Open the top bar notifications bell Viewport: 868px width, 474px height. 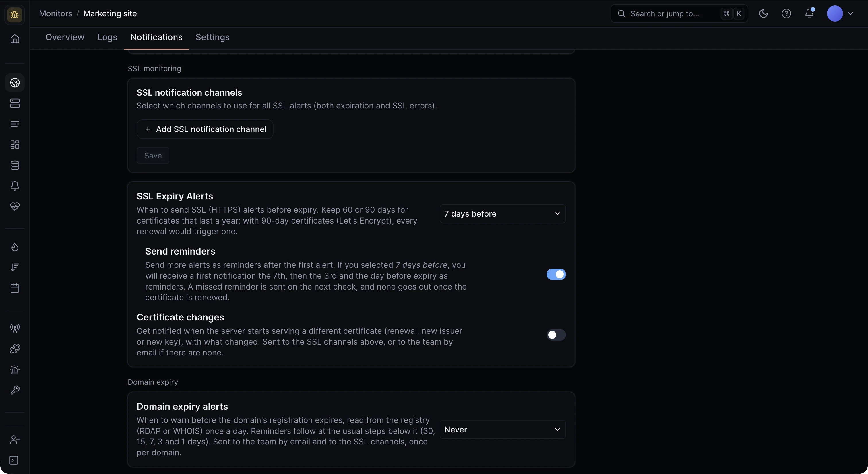[809, 13]
